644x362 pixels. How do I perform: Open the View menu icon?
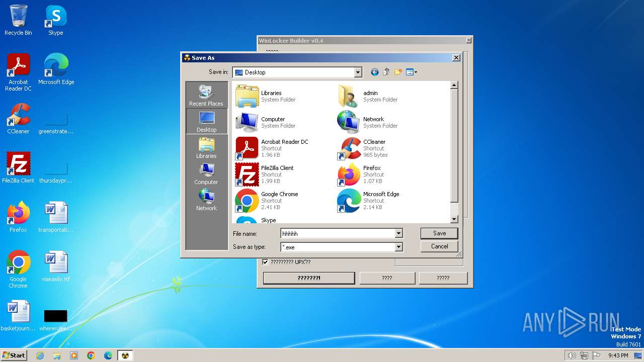click(412, 72)
